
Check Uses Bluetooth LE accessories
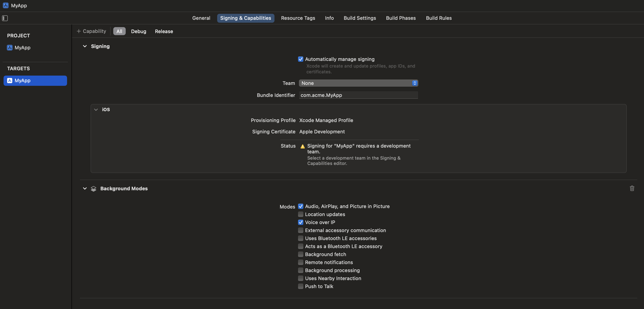(300, 238)
